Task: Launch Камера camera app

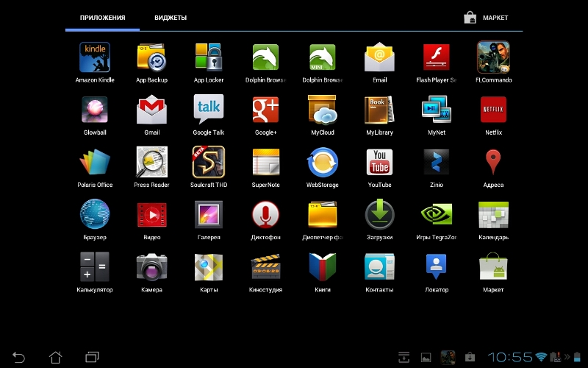Action: 151,266
